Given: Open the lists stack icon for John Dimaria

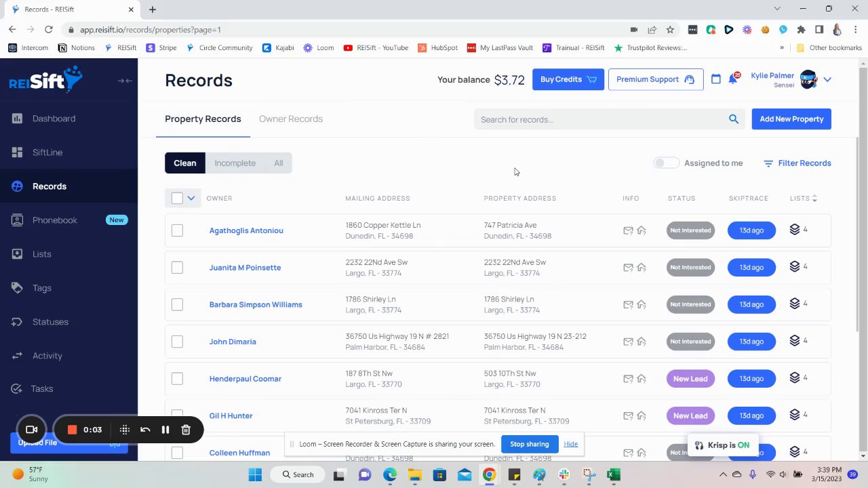Looking at the screenshot, I should 795,341.
